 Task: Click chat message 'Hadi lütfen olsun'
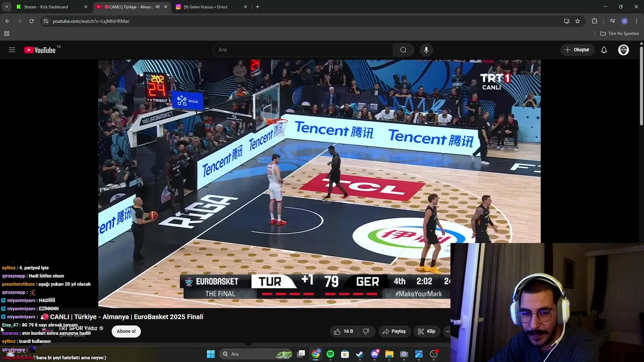click(46, 276)
